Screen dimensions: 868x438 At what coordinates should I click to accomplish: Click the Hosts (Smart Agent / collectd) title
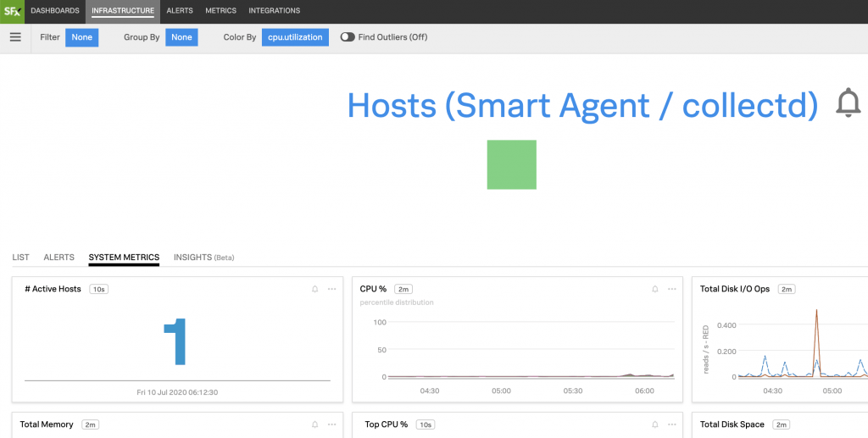pyautogui.click(x=582, y=105)
